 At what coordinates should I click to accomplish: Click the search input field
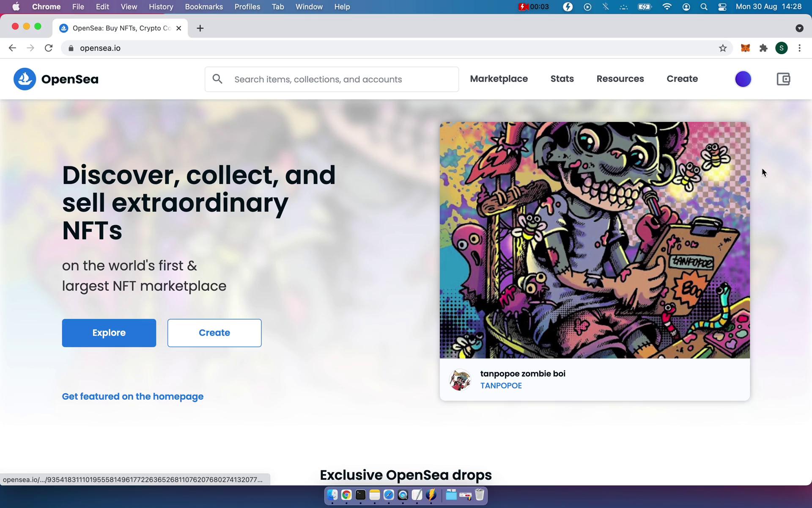point(332,79)
